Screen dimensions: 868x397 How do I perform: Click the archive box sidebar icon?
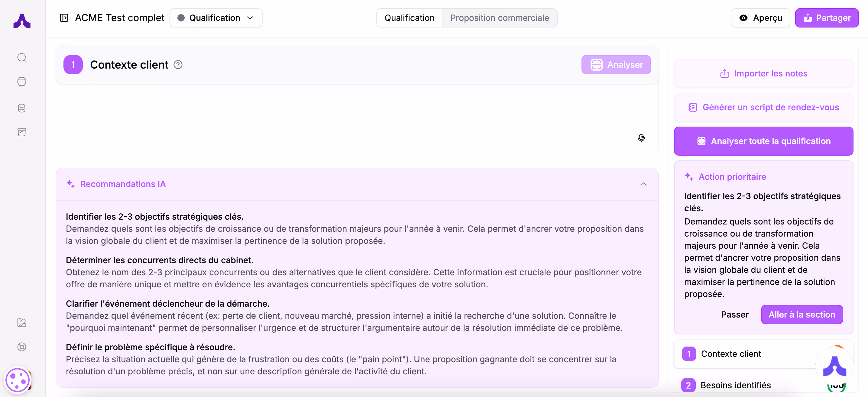pyautogui.click(x=22, y=132)
